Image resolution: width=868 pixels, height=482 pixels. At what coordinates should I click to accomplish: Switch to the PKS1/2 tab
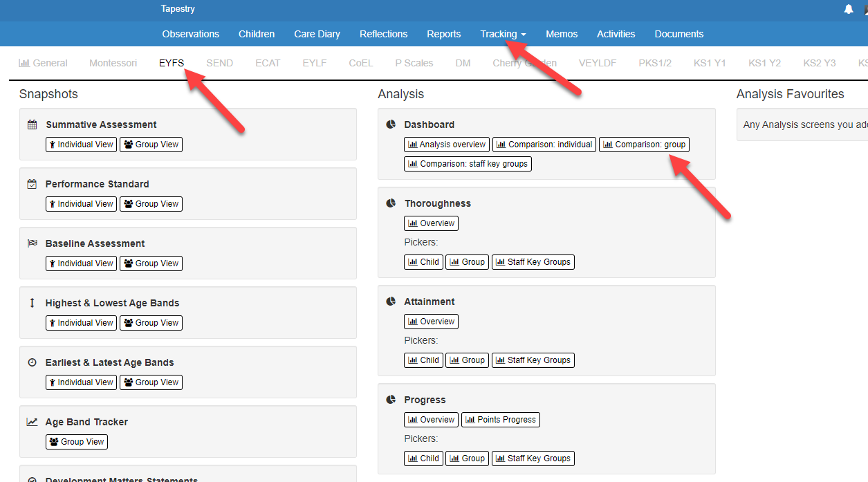point(655,63)
